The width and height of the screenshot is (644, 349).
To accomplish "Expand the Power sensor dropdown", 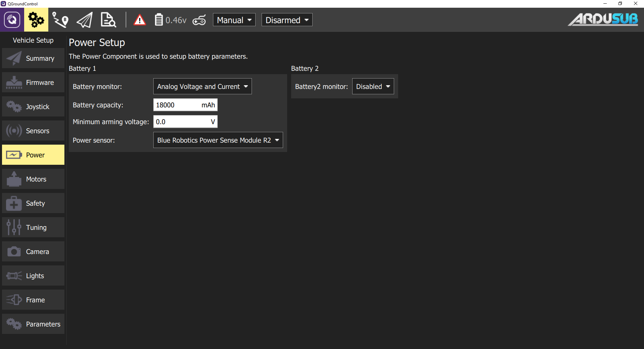I will click(218, 140).
